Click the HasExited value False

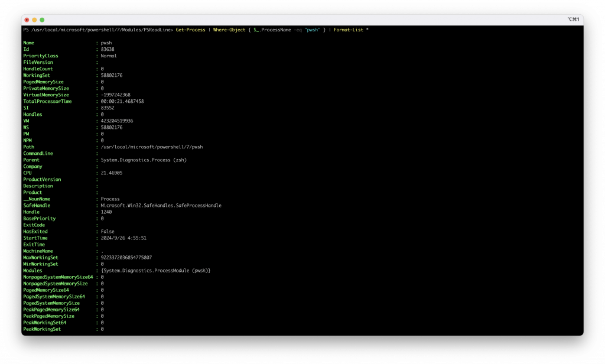tap(108, 232)
